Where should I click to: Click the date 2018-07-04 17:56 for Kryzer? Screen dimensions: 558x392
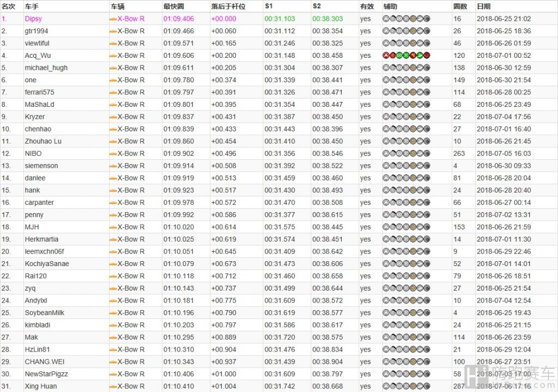click(504, 117)
